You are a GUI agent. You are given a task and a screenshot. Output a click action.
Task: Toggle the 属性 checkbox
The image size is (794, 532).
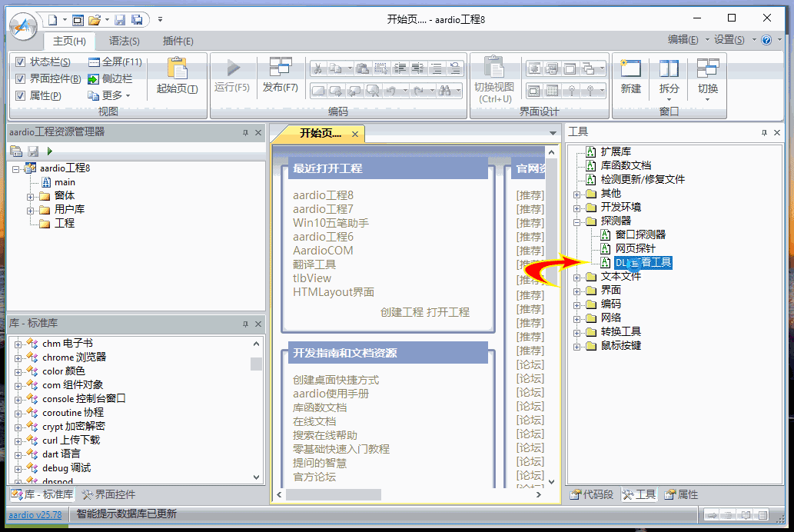coord(21,95)
